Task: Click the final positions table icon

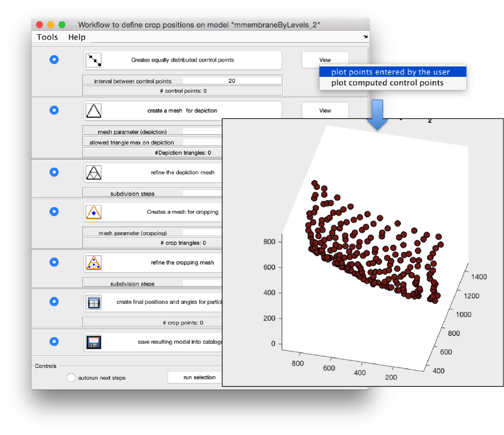Action: [94, 302]
